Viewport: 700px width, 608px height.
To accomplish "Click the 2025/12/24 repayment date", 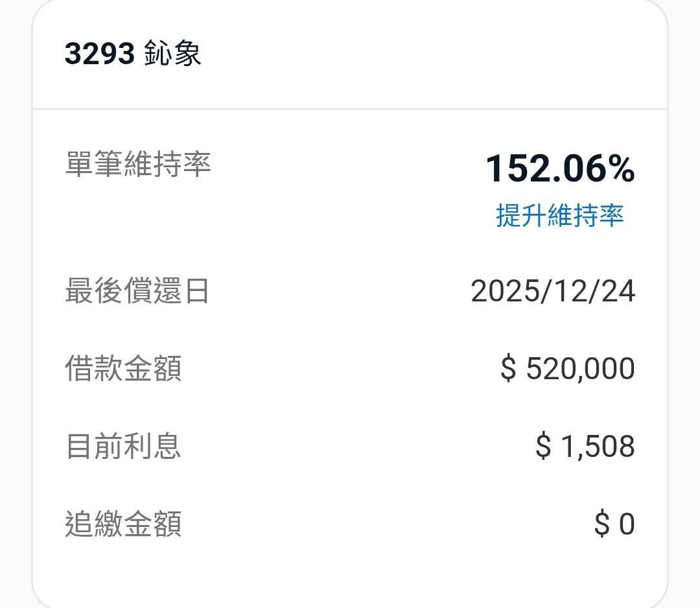I will 553,291.
